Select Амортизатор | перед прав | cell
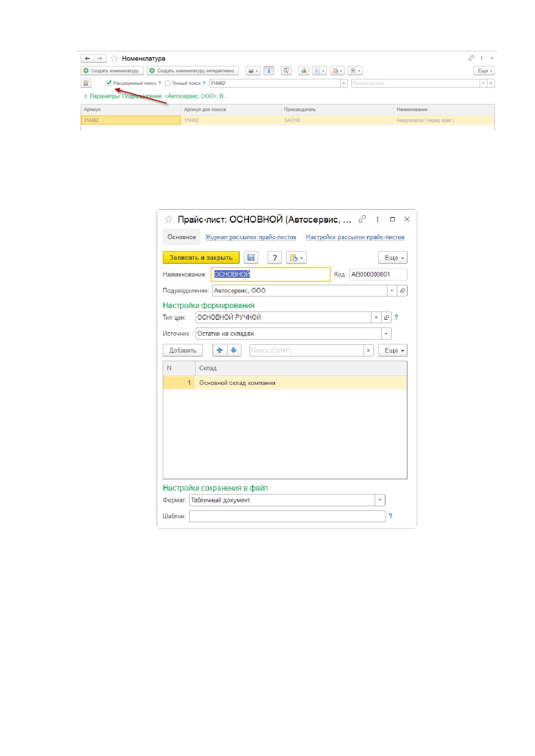 (444, 120)
